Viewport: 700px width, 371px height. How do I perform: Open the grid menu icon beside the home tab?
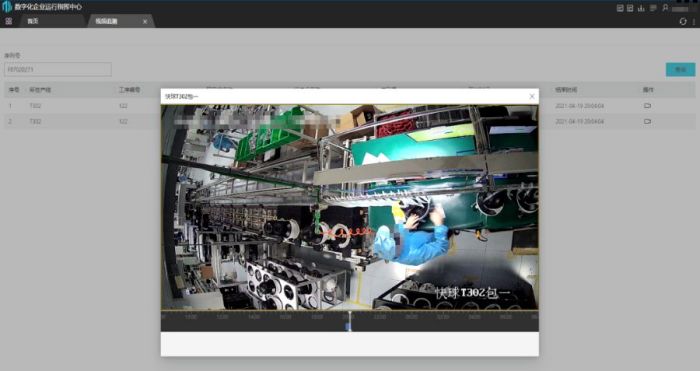click(x=8, y=21)
